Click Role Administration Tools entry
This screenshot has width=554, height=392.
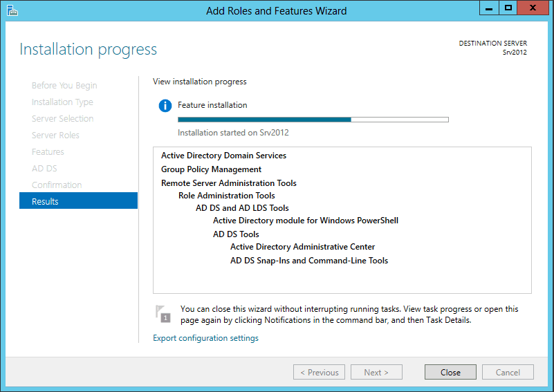point(226,195)
